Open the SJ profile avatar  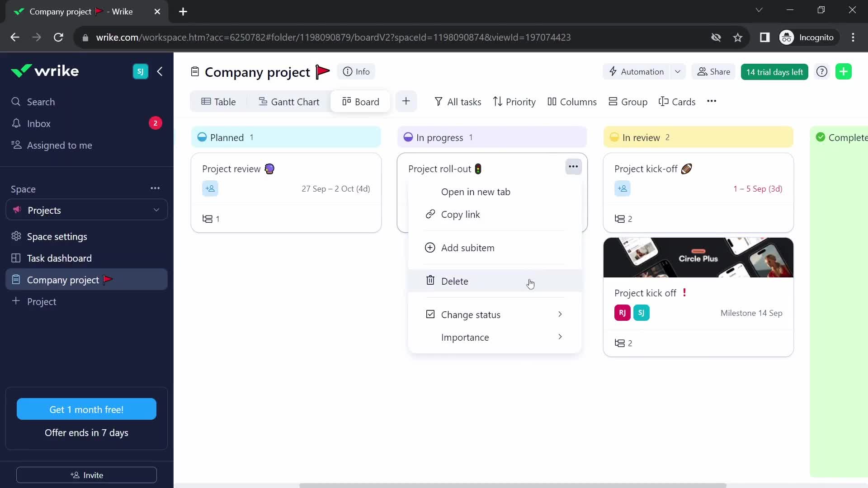tap(140, 71)
